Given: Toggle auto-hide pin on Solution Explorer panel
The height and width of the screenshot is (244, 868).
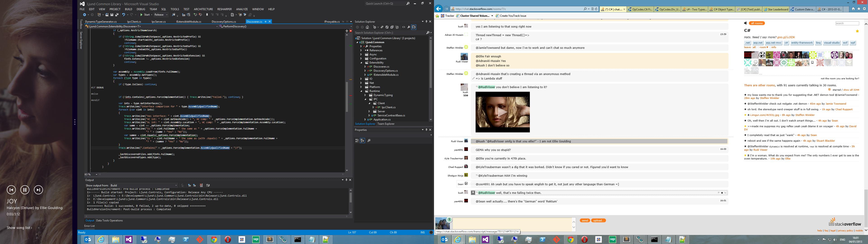Looking at the screenshot, I should 427,21.
